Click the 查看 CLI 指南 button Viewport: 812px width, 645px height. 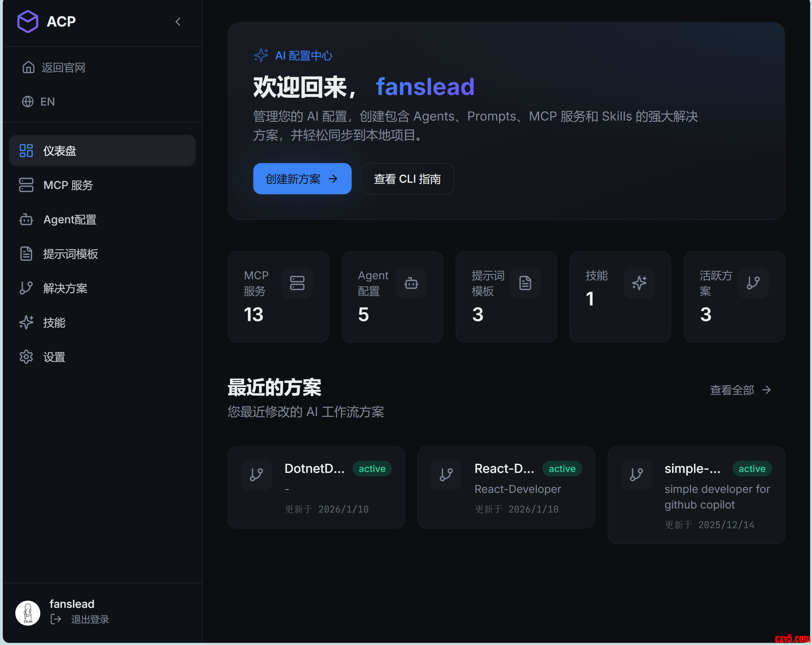407,179
